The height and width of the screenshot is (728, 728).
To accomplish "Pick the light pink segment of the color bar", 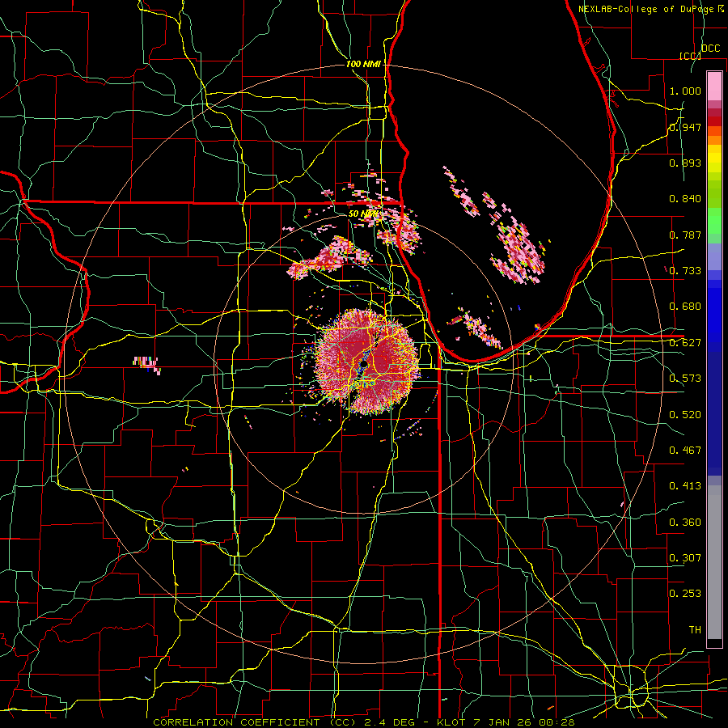I will [x=714, y=86].
